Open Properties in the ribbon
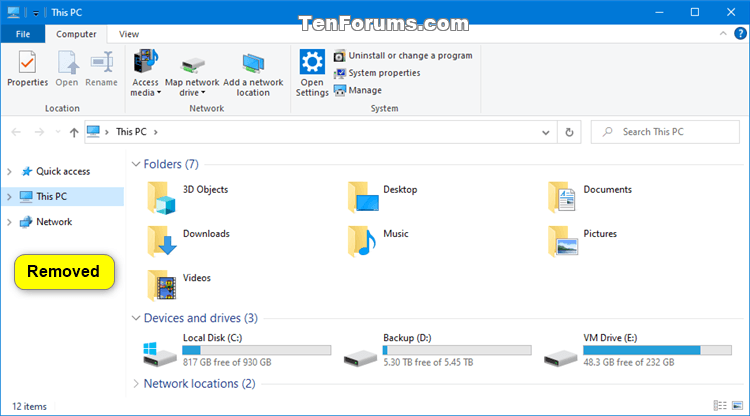 [27, 69]
